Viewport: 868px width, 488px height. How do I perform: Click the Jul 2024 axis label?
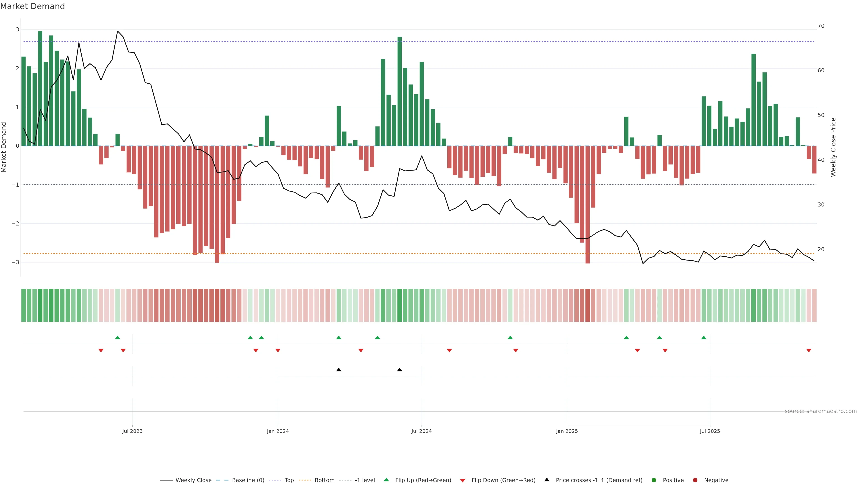point(421,431)
